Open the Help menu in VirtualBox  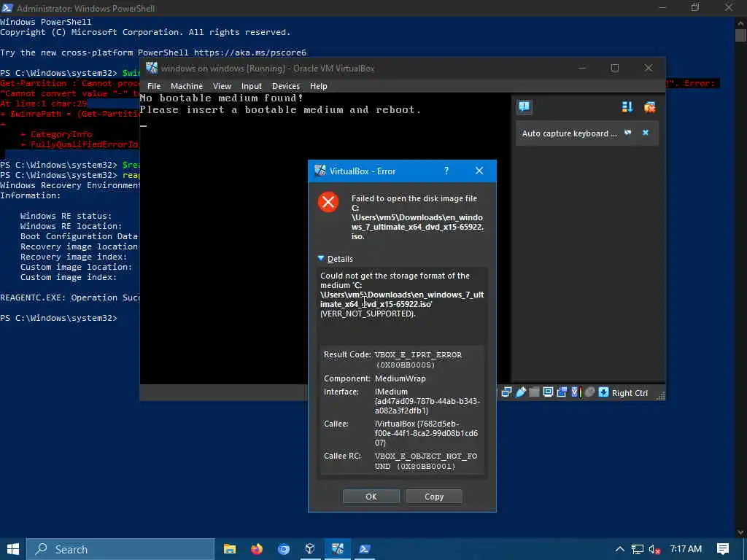click(x=319, y=86)
